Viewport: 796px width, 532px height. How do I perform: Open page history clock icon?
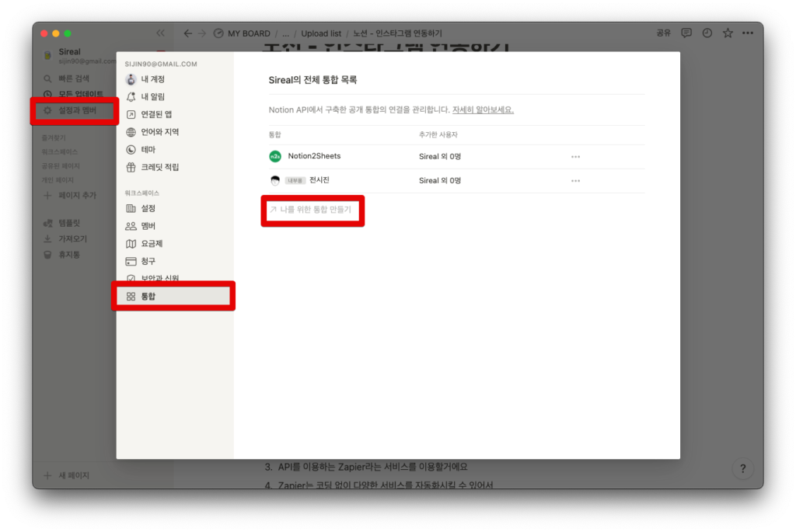(707, 33)
